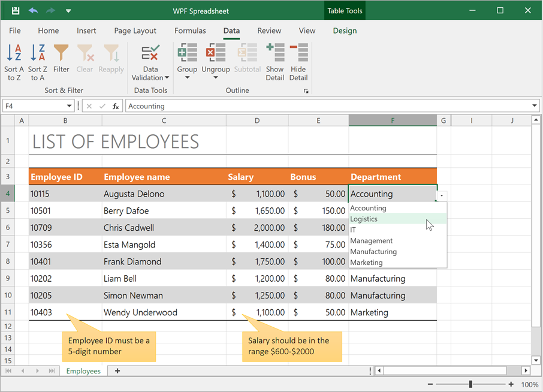The image size is (543, 392).
Task: Cancel formula entry with the X icon
Action: 89,105
